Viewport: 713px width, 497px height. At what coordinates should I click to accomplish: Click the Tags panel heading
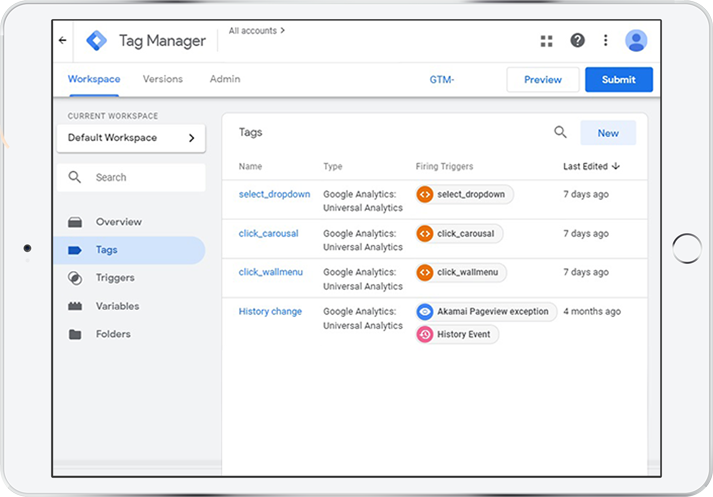(251, 132)
